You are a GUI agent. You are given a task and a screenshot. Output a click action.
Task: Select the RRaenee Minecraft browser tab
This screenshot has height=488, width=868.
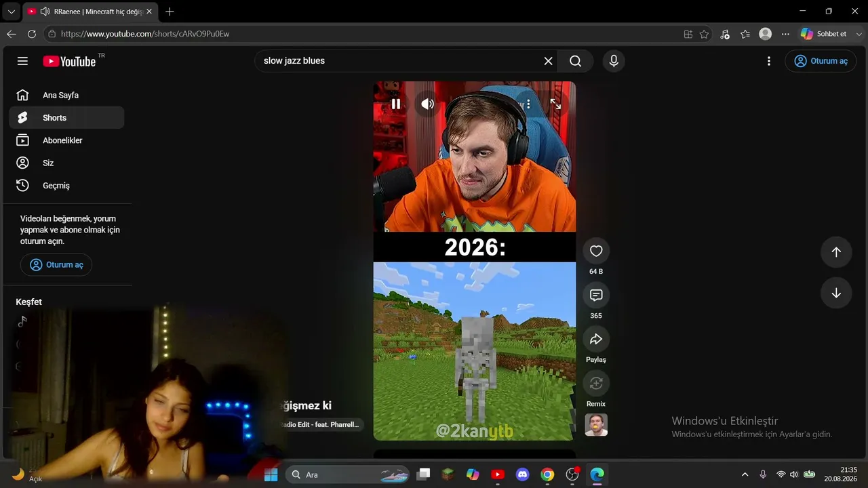click(x=91, y=12)
